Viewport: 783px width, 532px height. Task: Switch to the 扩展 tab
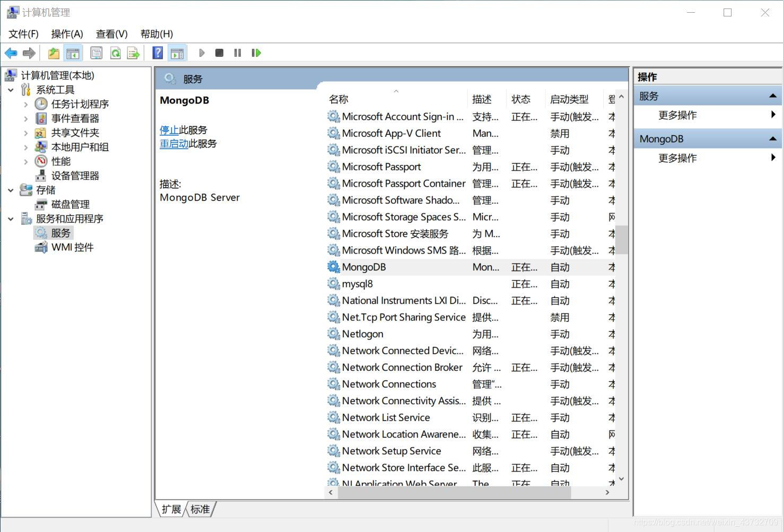click(x=171, y=509)
